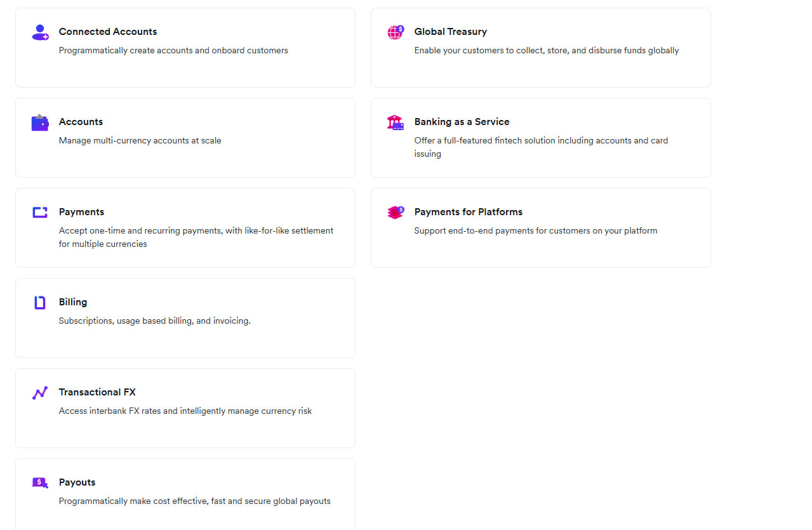Select the Banking as a Service title

click(462, 122)
